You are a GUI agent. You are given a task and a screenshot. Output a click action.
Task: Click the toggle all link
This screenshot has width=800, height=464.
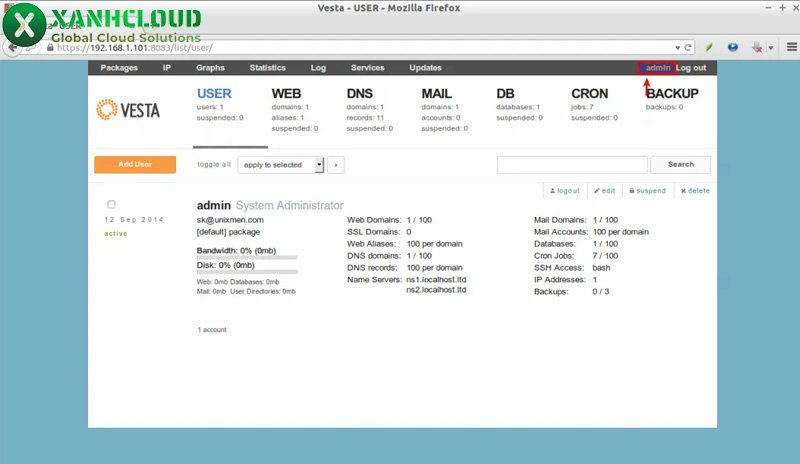point(214,164)
